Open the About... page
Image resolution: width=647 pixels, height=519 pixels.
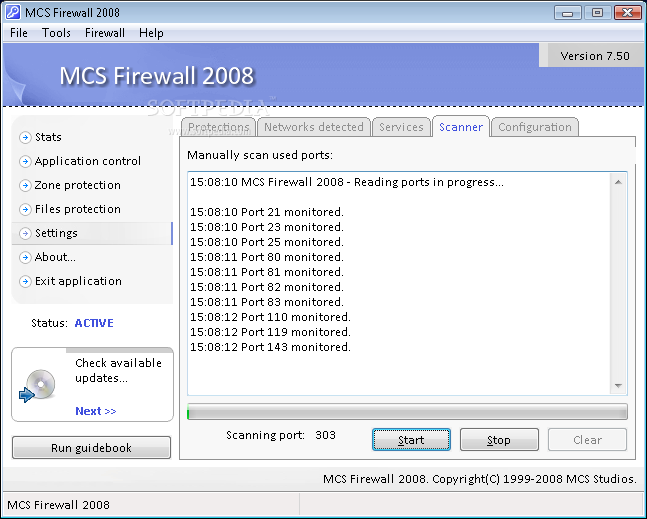(x=55, y=257)
